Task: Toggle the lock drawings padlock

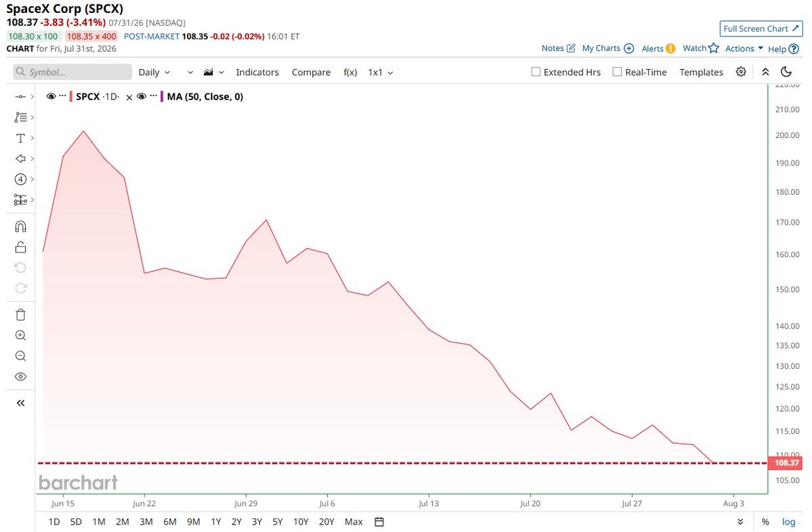Action: (x=20, y=247)
